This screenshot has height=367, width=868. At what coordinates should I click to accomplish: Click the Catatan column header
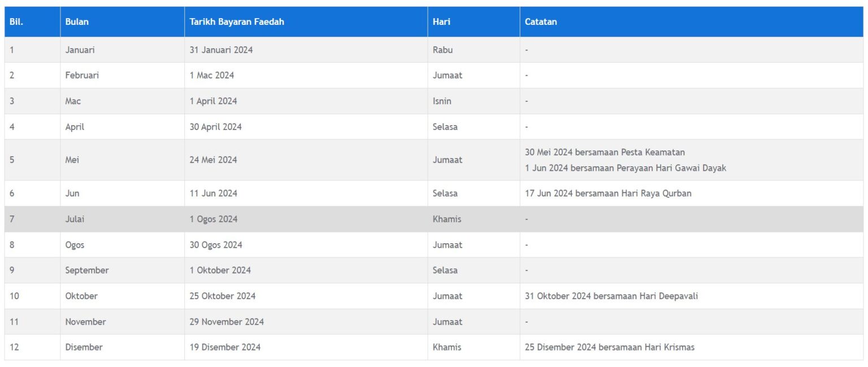click(541, 22)
